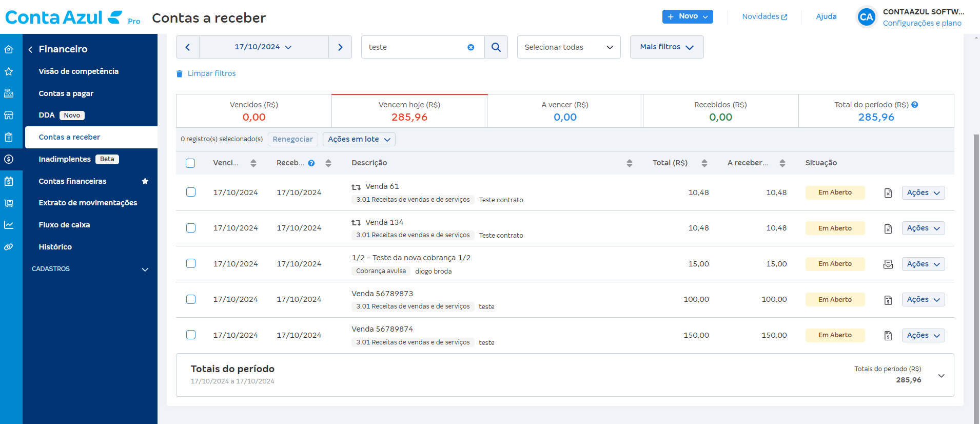Navigate to Fluxo de caixa
The height and width of the screenshot is (424, 980).
[x=64, y=225]
